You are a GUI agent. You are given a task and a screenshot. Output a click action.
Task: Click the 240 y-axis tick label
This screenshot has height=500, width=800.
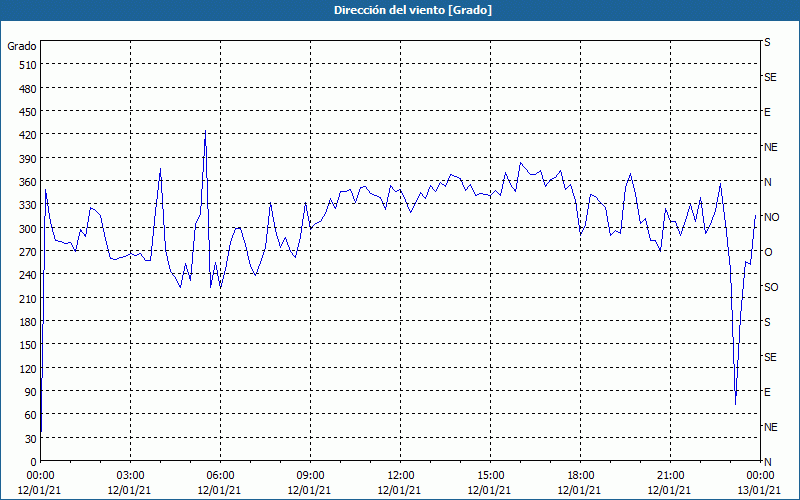tap(28, 275)
